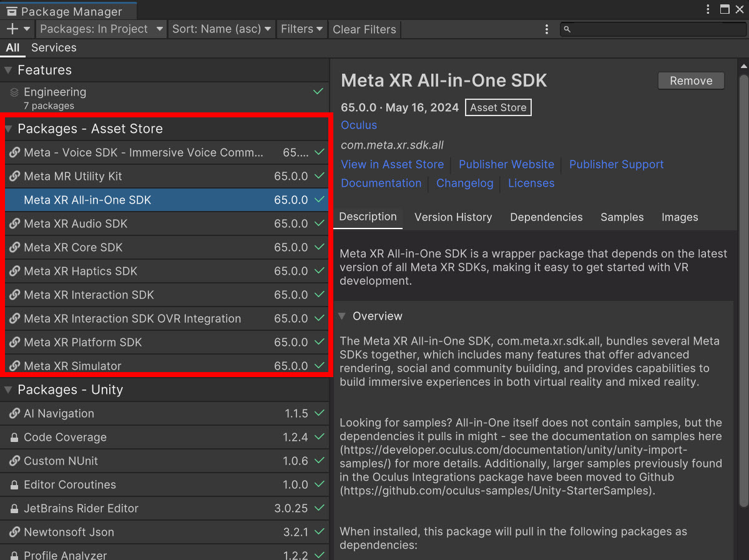
Task: Click the Asset Store tag label
Action: coord(498,107)
